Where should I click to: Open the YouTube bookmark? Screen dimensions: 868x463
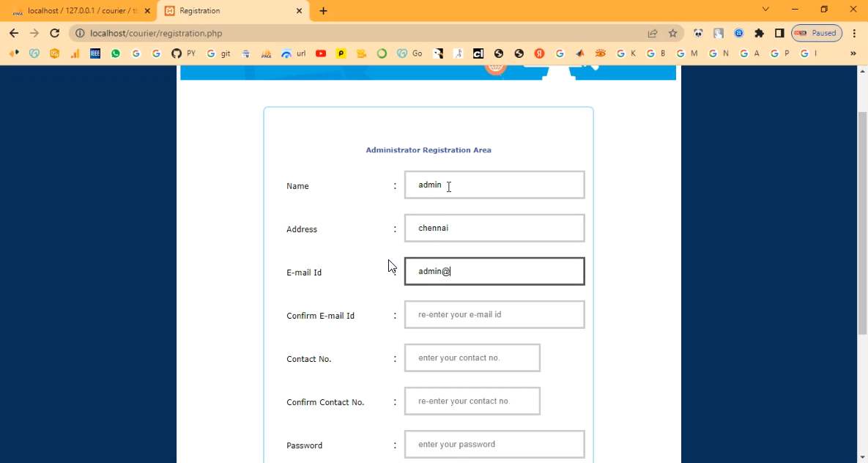[x=321, y=53]
